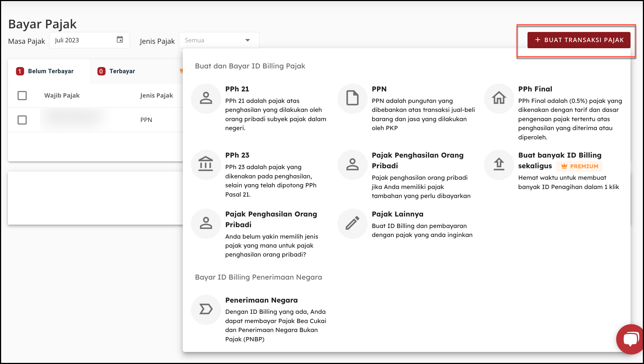Click the 'Wajib Pajak' column header
Viewport: 644px width, 364px height.
[62, 96]
